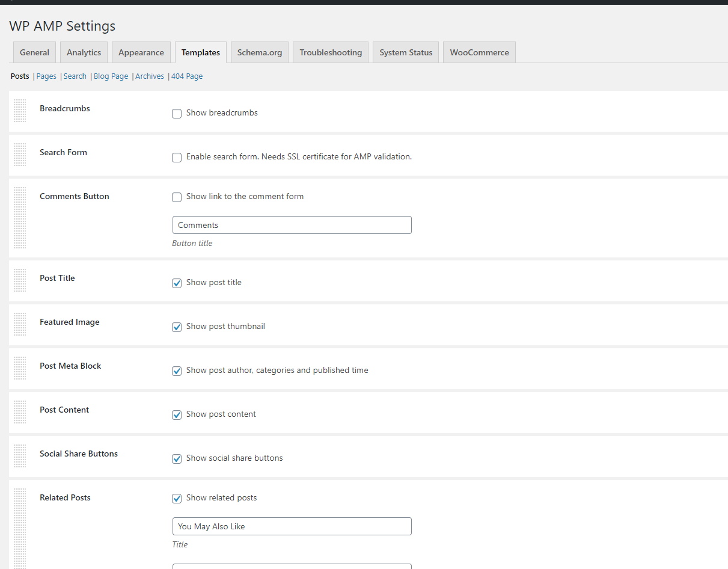Grab the Breadcrumbs row drag handle
This screenshot has width=728, height=569.
click(x=20, y=111)
